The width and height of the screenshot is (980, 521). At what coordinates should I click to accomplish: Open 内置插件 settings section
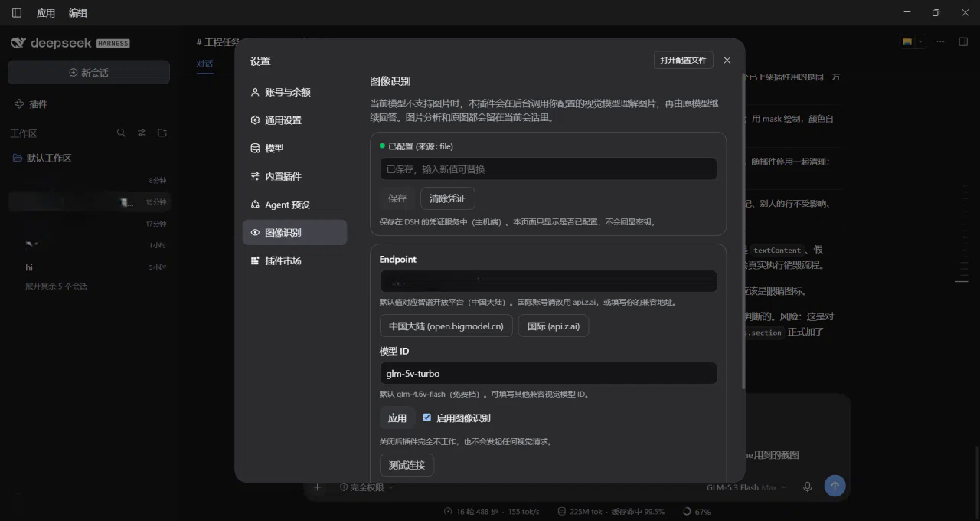[x=295, y=176]
